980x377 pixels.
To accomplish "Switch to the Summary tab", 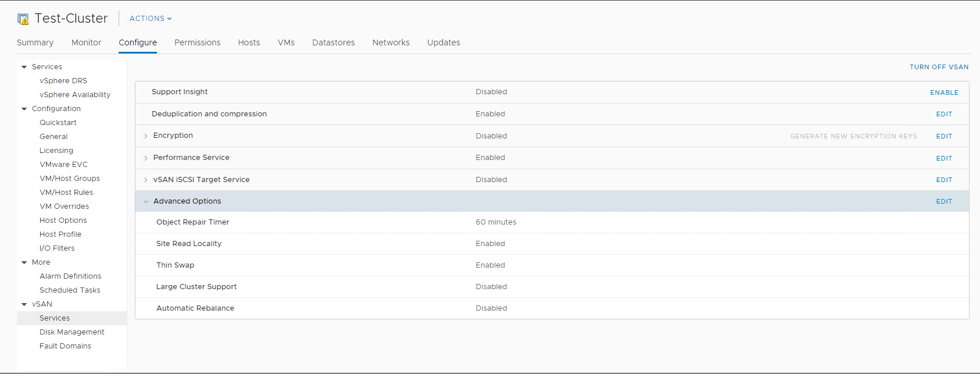I will coord(35,42).
